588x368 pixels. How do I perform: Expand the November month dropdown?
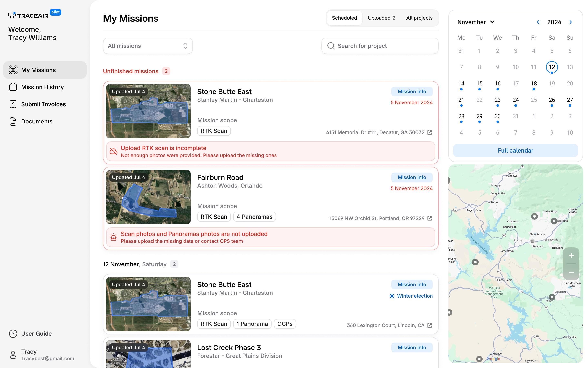(x=476, y=22)
